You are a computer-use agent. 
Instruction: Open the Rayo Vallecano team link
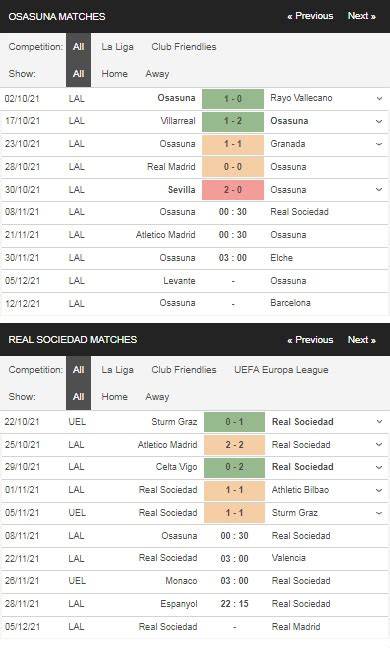click(301, 98)
